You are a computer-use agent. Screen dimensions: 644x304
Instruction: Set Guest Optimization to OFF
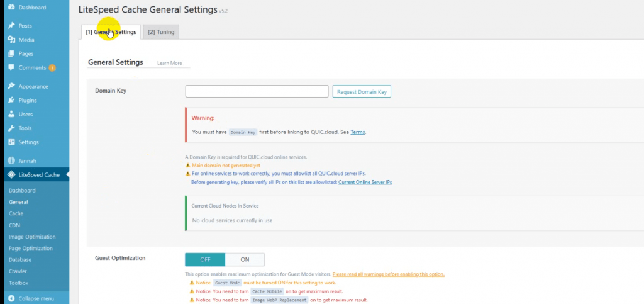tap(205, 260)
